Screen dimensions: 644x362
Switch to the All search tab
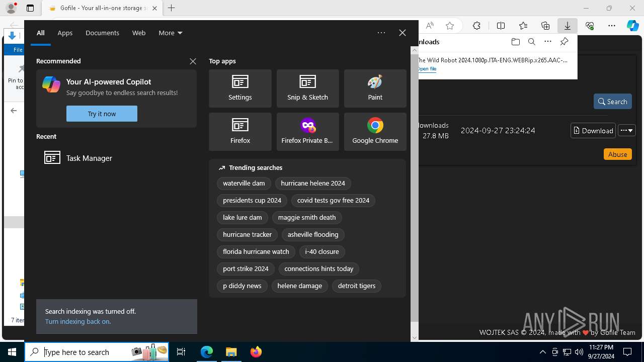(41, 33)
